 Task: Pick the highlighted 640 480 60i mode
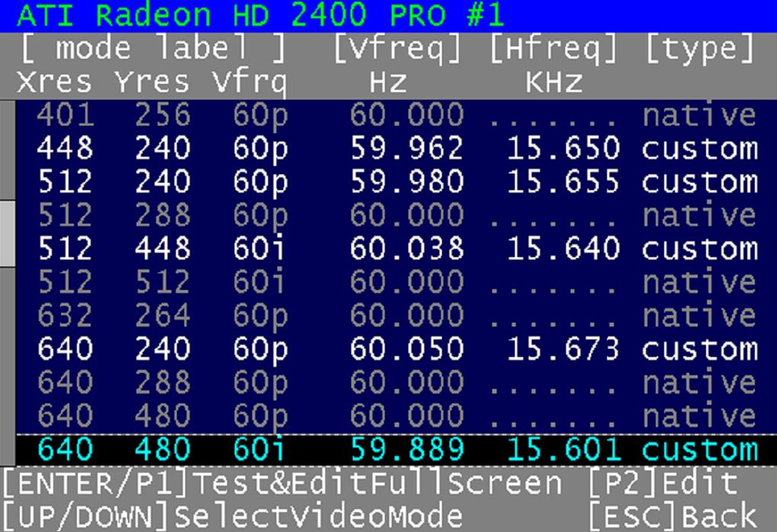pos(396,449)
